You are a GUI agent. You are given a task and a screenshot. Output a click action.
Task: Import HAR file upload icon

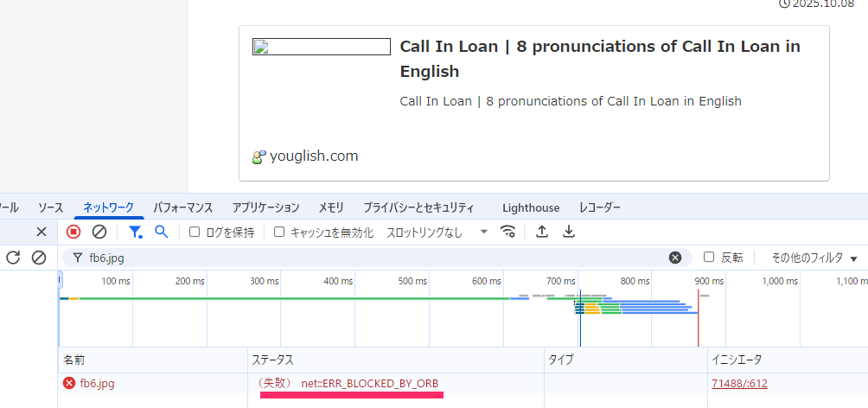pos(542,232)
